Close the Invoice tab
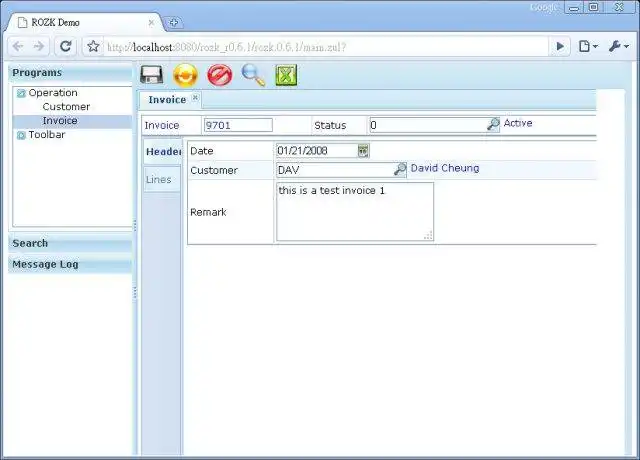640x460 pixels. [x=195, y=98]
